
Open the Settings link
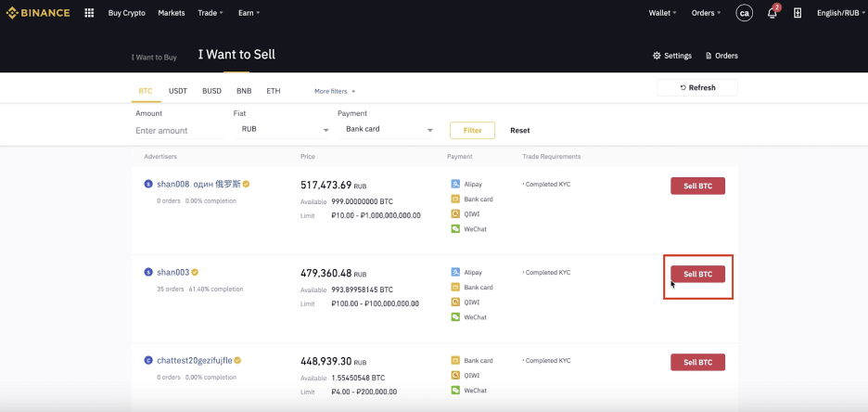(672, 56)
